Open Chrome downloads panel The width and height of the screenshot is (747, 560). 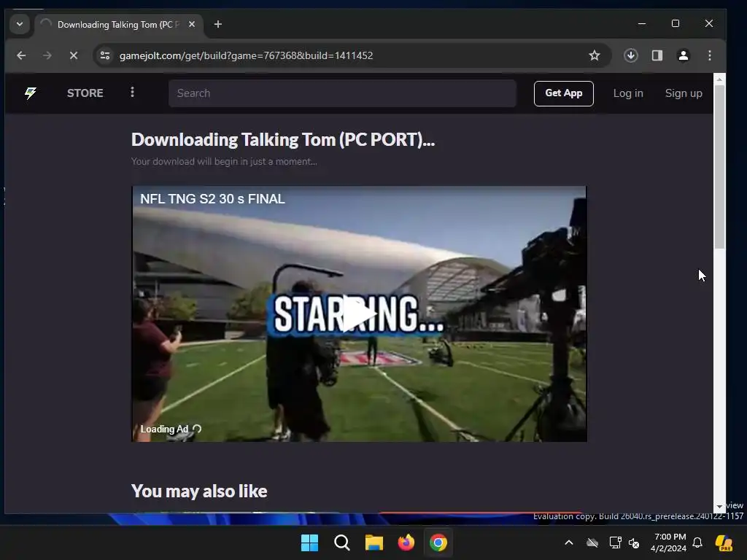pyautogui.click(x=631, y=55)
